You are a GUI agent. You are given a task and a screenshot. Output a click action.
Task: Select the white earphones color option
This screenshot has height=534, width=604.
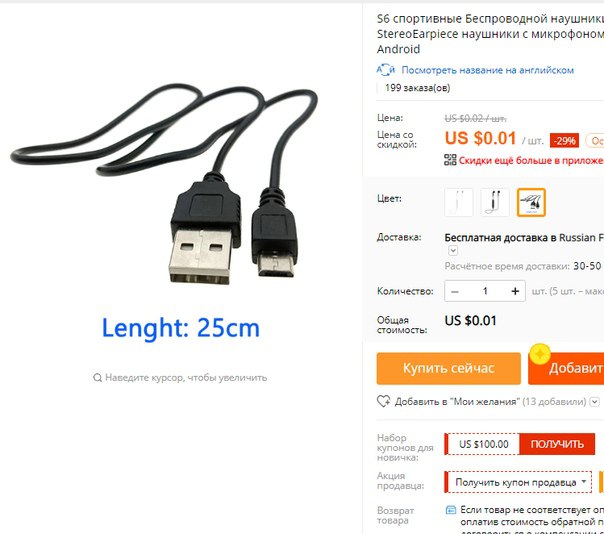458,202
